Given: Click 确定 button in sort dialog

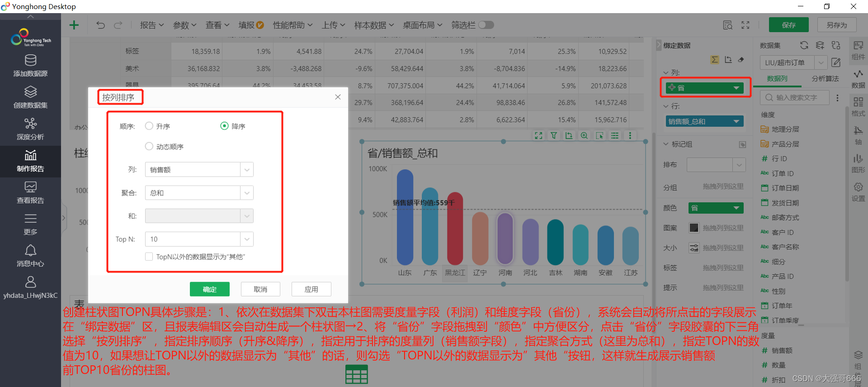Looking at the screenshot, I should (x=210, y=289).
